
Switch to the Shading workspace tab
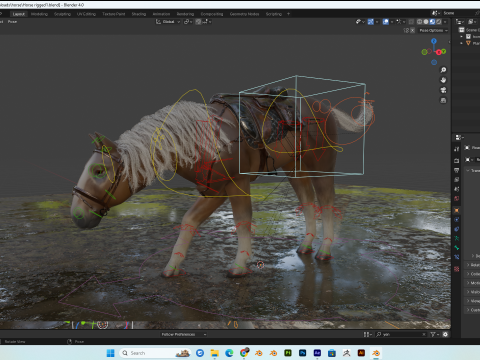click(139, 14)
